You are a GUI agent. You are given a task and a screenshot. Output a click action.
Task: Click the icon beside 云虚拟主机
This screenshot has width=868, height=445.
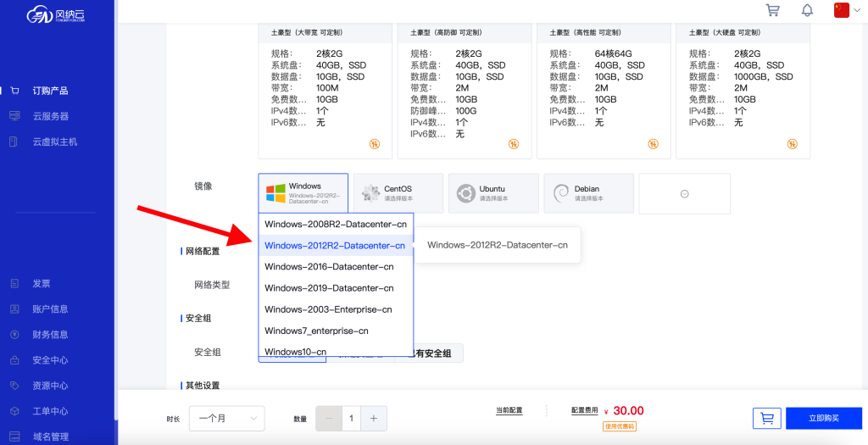14,142
